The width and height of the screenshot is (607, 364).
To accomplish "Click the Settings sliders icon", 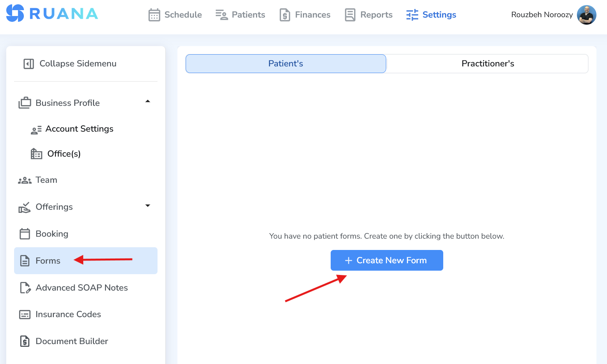I will pyautogui.click(x=412, y=15).
